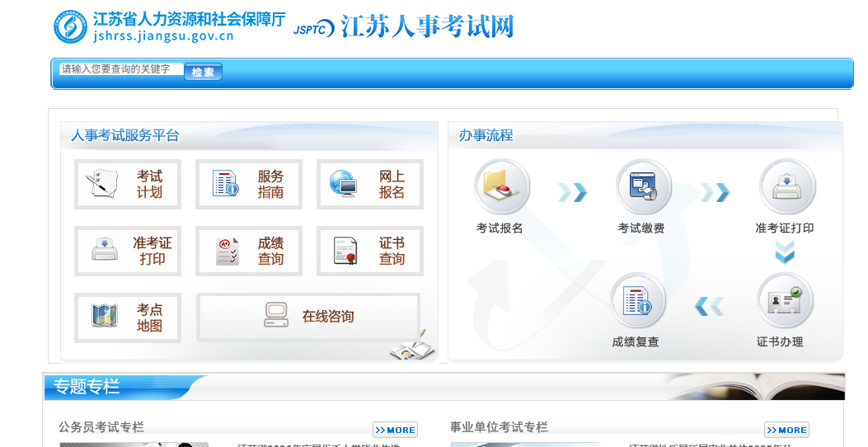Screen dimensions: 868x447
Task: Click the 考试缴费 workflow label
Action: pyautogui.click(x=641, y=228)
